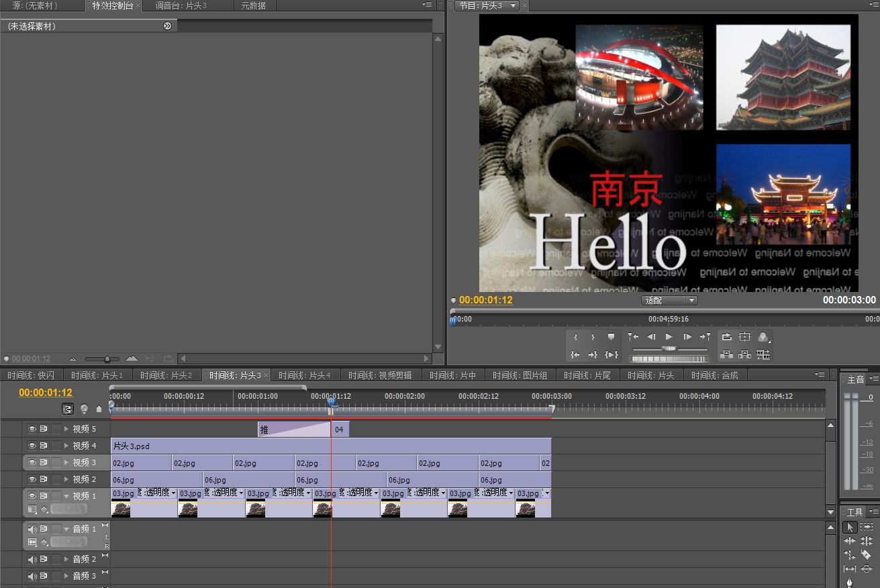Viewport: 880px width, 588px height.
Task: Expand the 视频 3 track triangle
Action: [66, 462]
